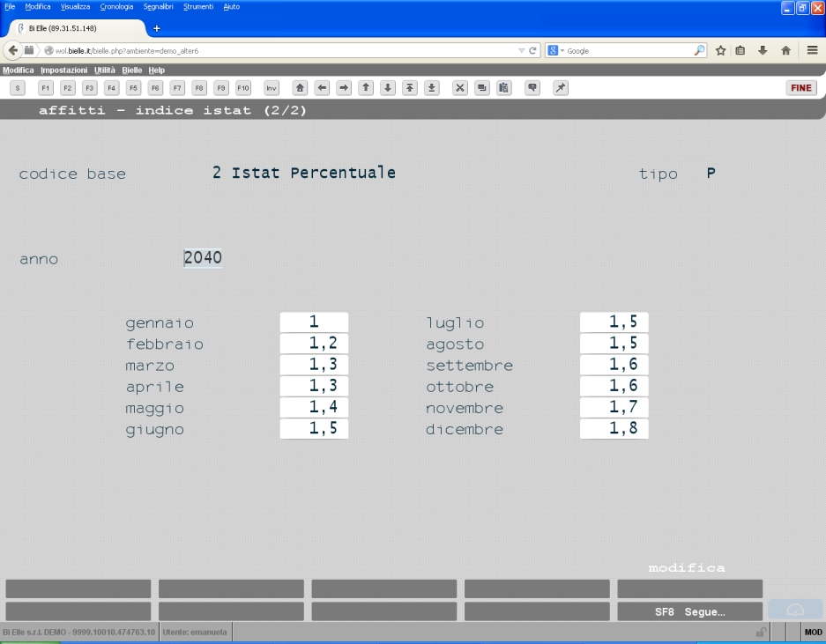The image size is (826, 644).
Task: Click the luglio value field
Action: (614, 322)
